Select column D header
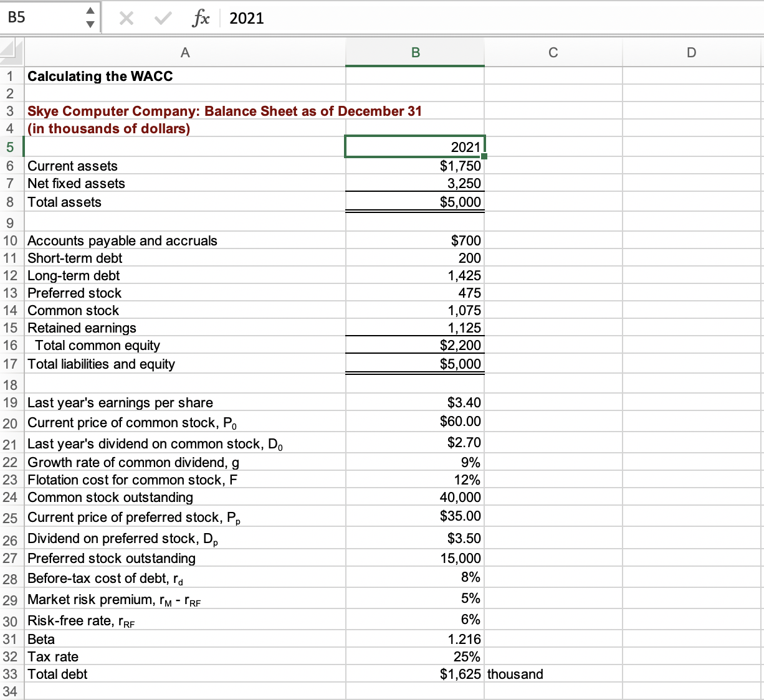 pos(692,52)
